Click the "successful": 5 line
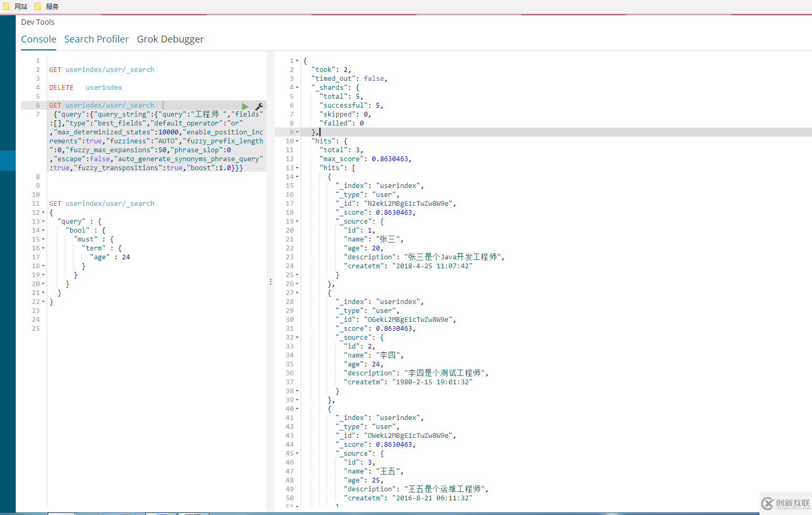 [x=351, y=106]
